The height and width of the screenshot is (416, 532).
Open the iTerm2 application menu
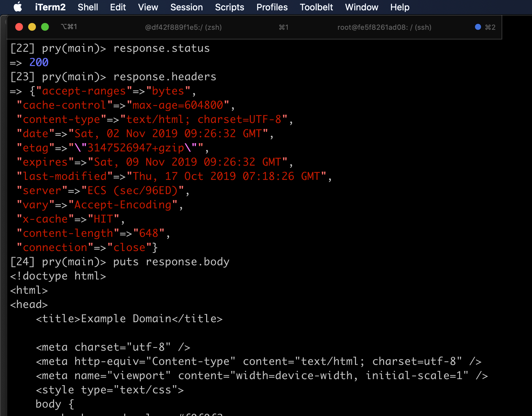(x=50, y=7)
